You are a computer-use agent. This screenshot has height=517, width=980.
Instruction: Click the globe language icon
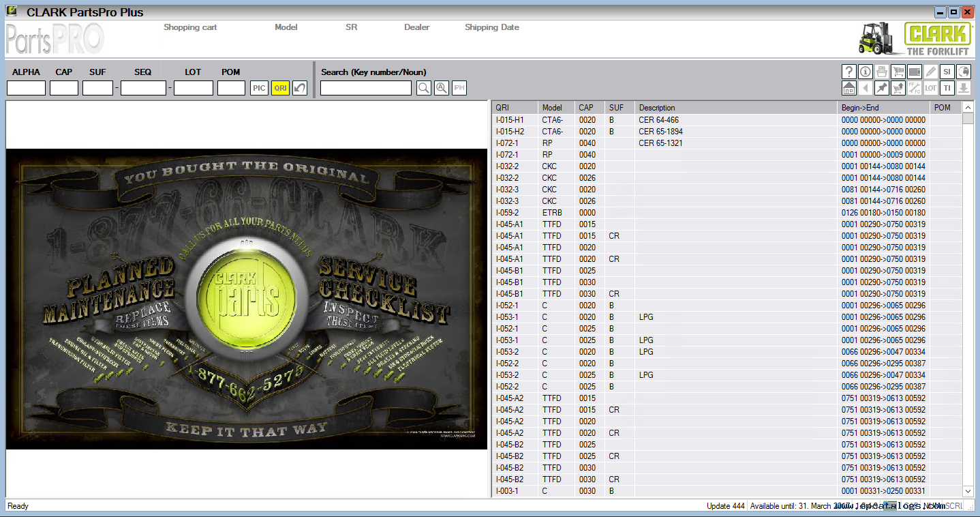(x=964, y=72)
